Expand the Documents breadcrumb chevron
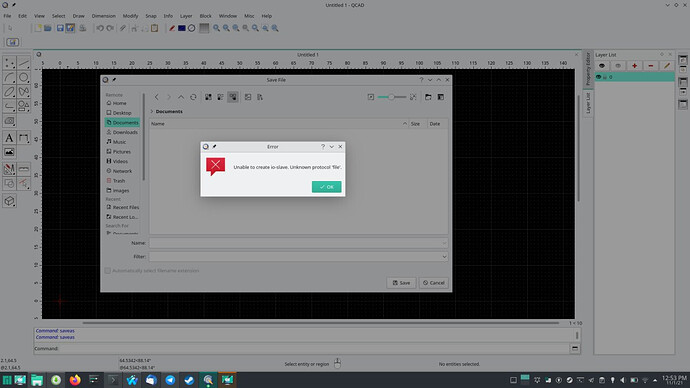Image resolution: width=690 pixels, height=388 pixels. (x=152, y=112)
